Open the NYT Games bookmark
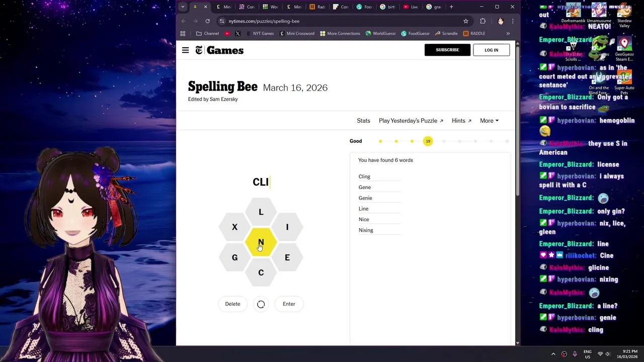This screenshot has height=362, width=644. (260, 34)
